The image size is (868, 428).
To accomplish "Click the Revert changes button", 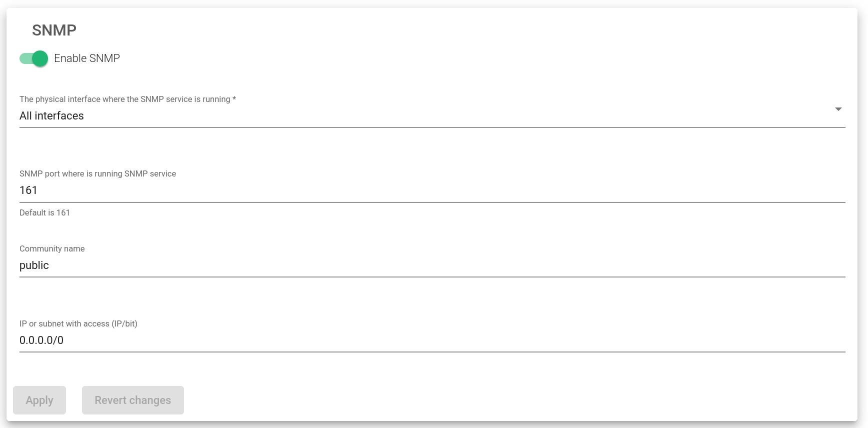I will coord(133,400).
